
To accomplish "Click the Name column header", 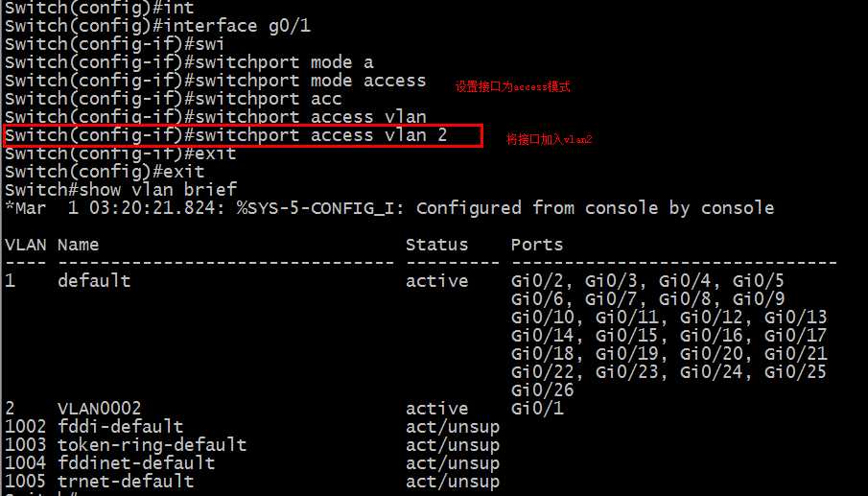I will click(78, 245).
